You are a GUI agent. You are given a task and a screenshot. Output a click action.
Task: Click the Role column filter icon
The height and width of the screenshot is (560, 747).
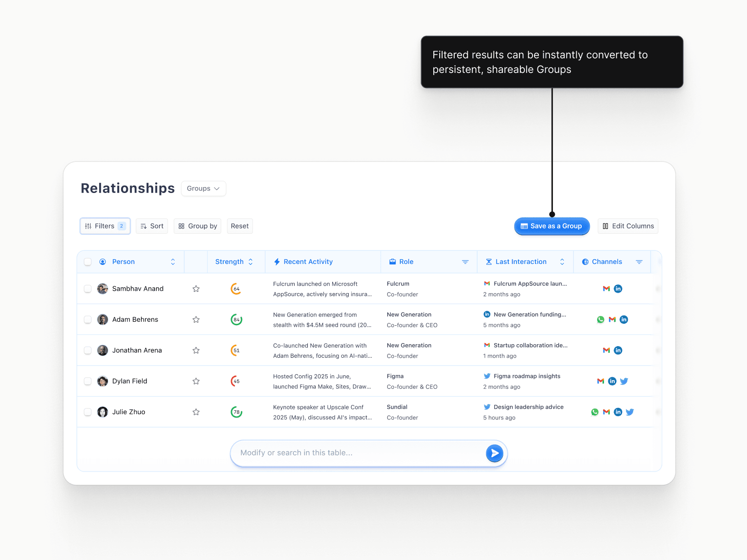pos(465,262)
